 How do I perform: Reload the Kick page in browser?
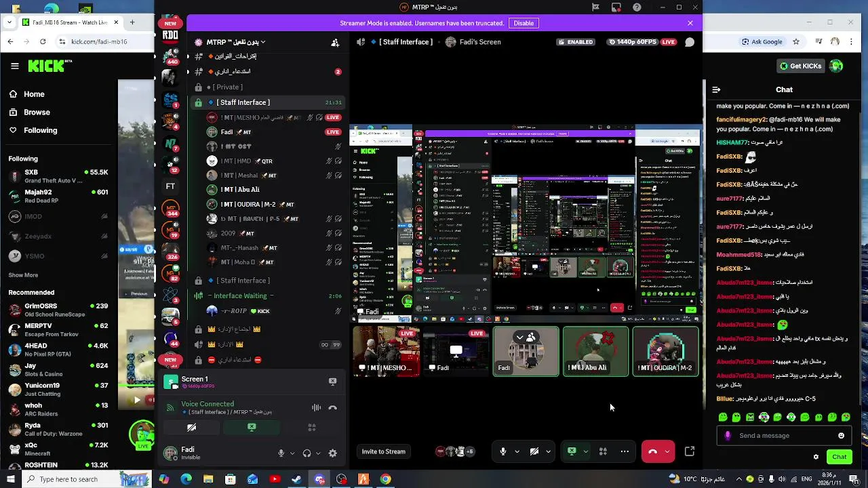(x=43, y=42)
